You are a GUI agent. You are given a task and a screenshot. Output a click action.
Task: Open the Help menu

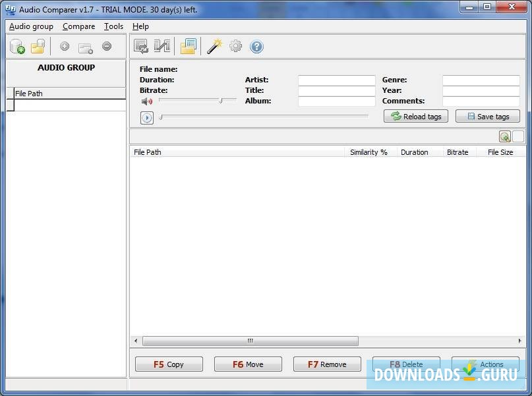pos(140,26)
